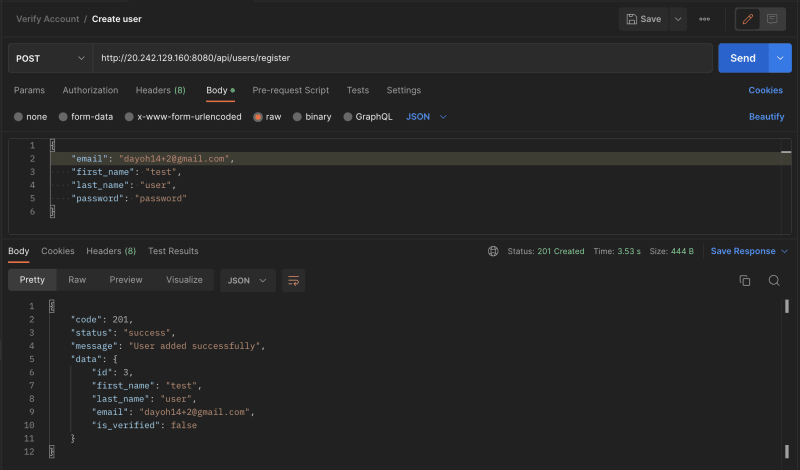Screen dimensions: 800x470
Task: Collapse request JSON at line 1 brace
Action: (x=52, y=145)
